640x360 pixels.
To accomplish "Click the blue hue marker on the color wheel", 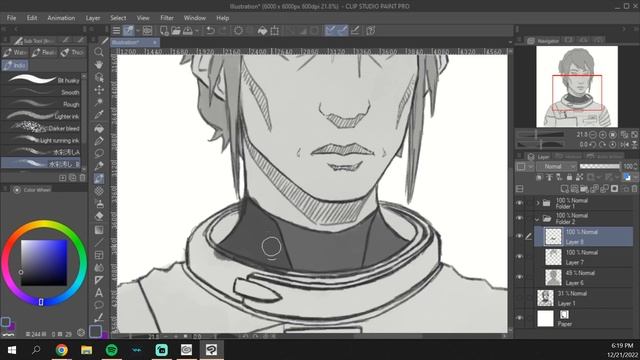I will [41, 302].
